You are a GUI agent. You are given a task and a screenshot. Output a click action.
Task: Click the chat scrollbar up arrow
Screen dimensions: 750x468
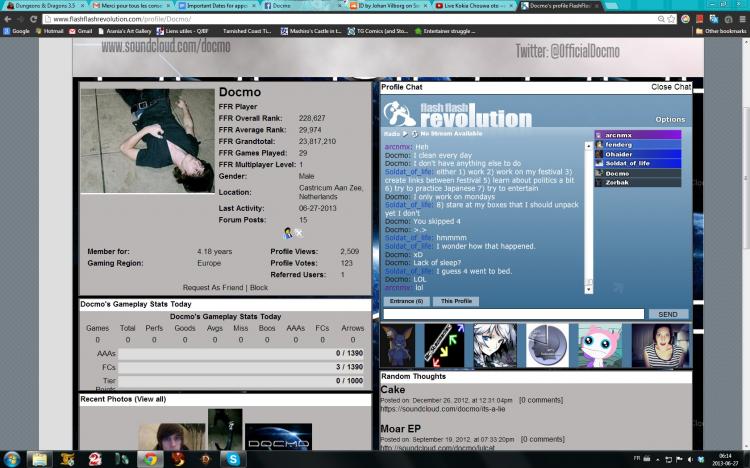[x=589, y=145]
